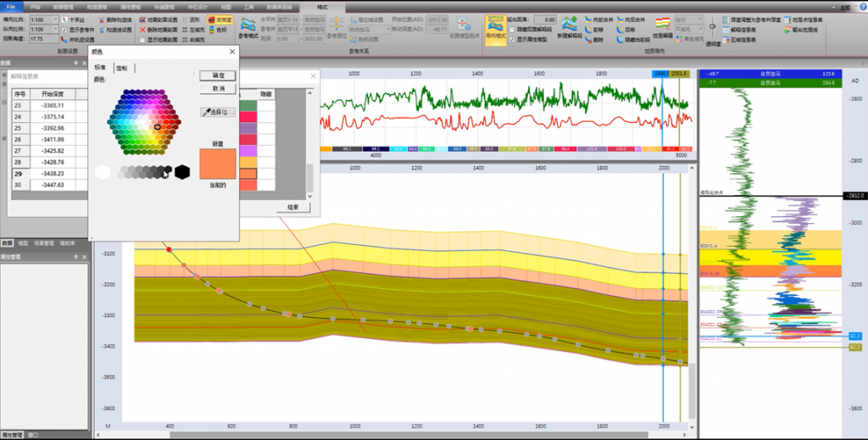
Task: Click the help question mark icon
Action: coord(863,8)
